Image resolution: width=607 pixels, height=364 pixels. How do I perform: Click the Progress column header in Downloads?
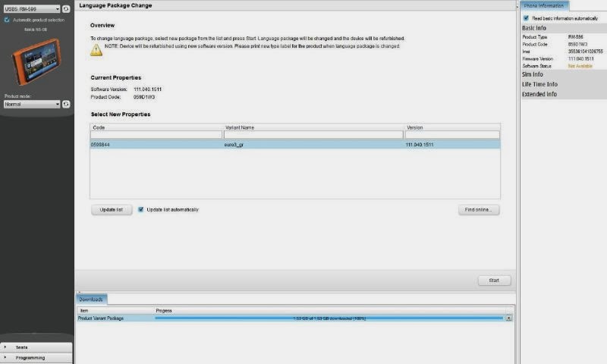[164, 311]
